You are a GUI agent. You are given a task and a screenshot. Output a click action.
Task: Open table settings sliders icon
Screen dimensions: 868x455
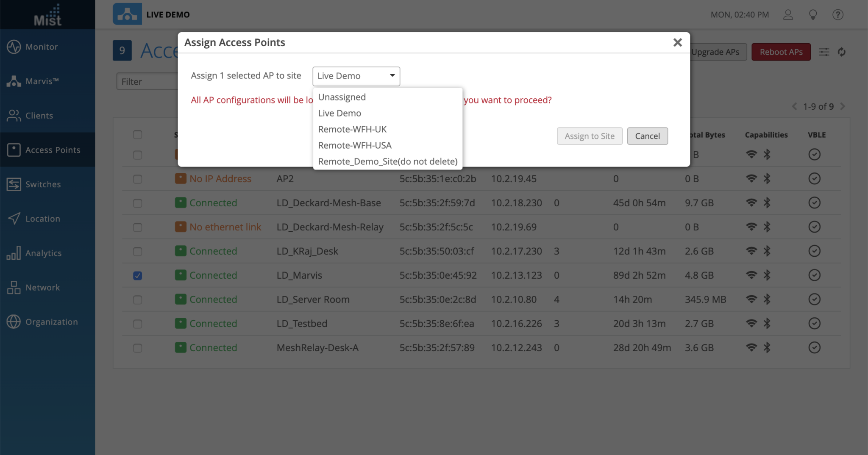pyautogui.click(x=824, y=52)
